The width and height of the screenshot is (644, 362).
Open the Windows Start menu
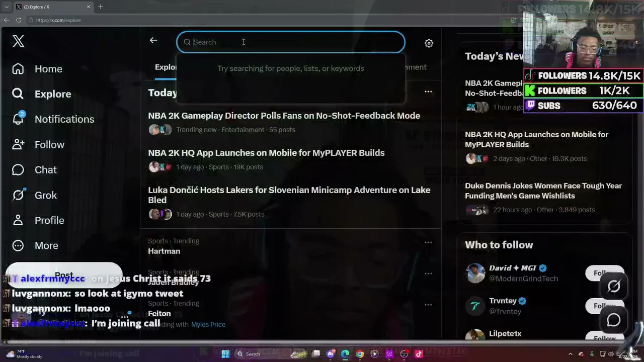coord(225,354)
